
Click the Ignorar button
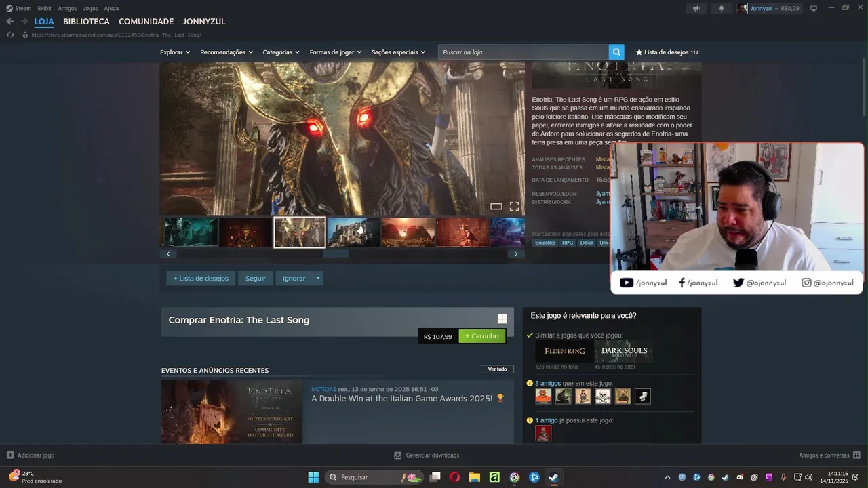[x=294, y=278]
